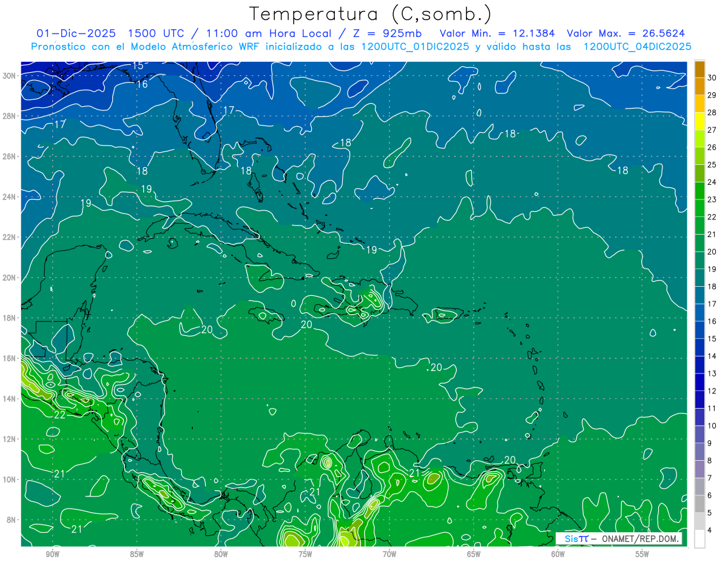728x562 pixels.
Task: Click the "22N" latitude axis label
Action: (10, 237)
